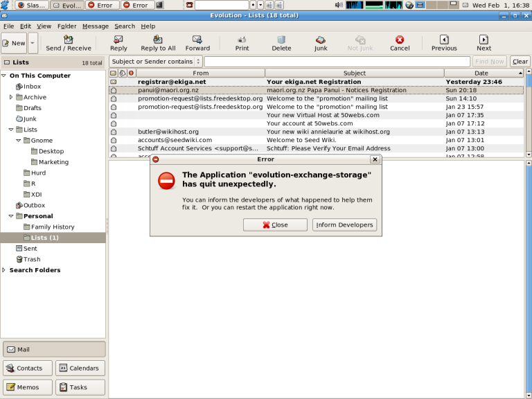Screen dimensions: 532x399
Task: Select the Family History folder
Action: point(49,227)
